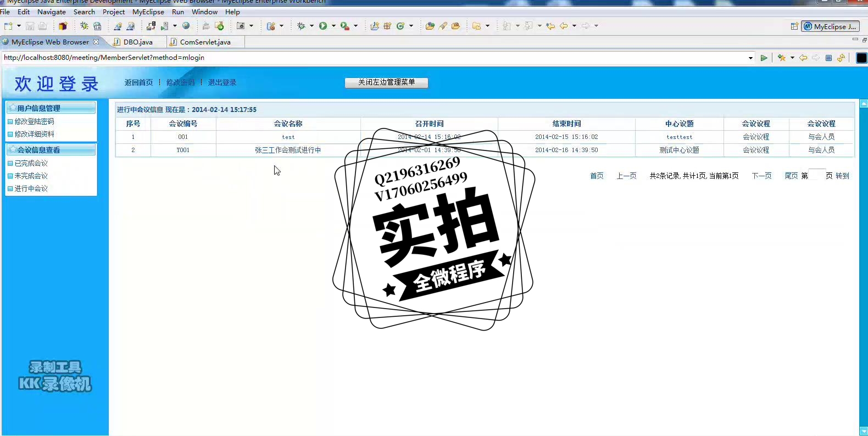868x436 pixels.
Task: Click the green Run toolbar icon
Action: pyautogui.click(x=323, y=26)
